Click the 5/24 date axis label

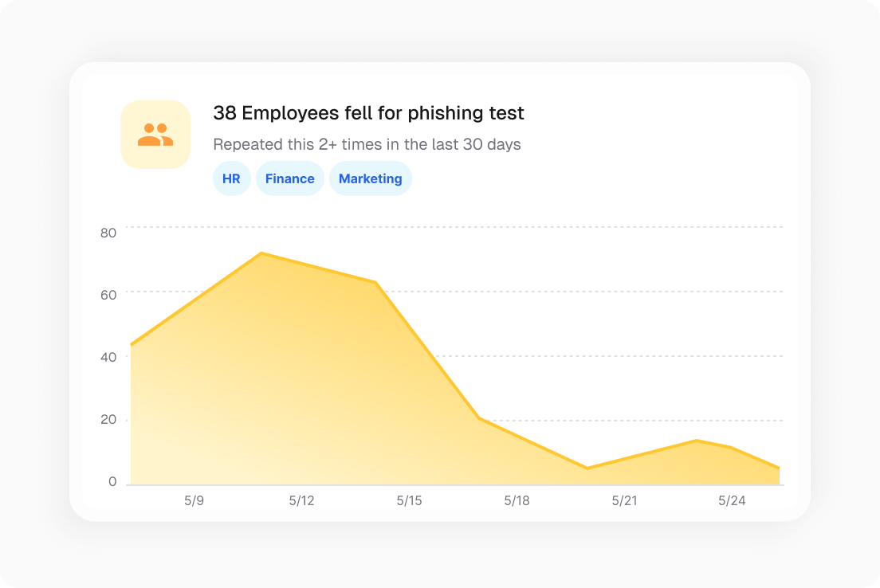732,500
